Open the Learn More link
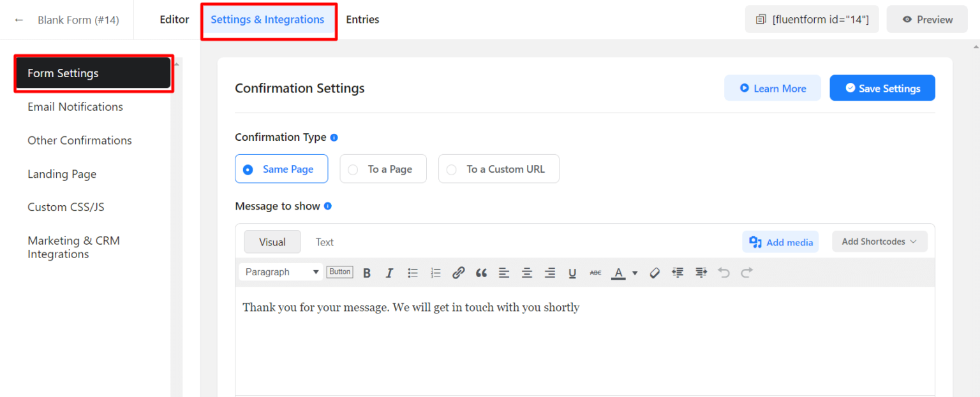980x397 pixels. click(772, 88)
